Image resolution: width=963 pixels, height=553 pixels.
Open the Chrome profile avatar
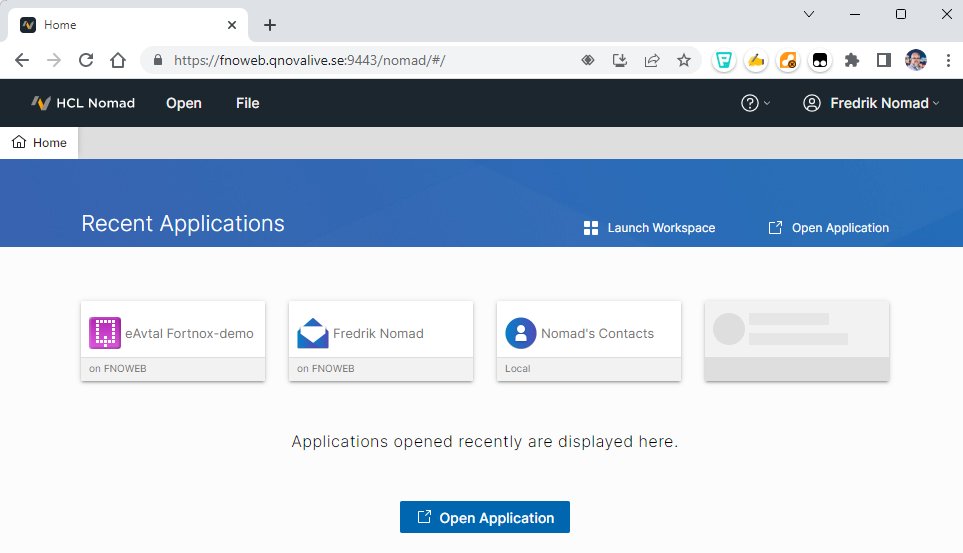(916, 60)
